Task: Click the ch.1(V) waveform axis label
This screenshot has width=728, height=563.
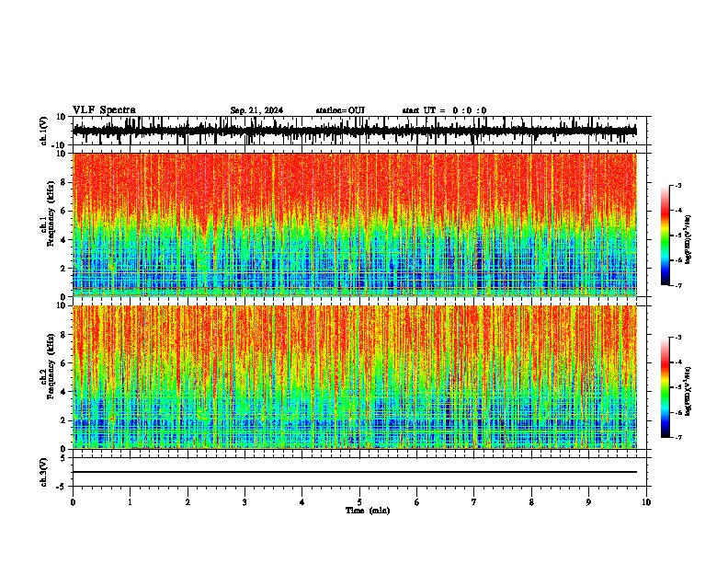Action: point(45,131)
